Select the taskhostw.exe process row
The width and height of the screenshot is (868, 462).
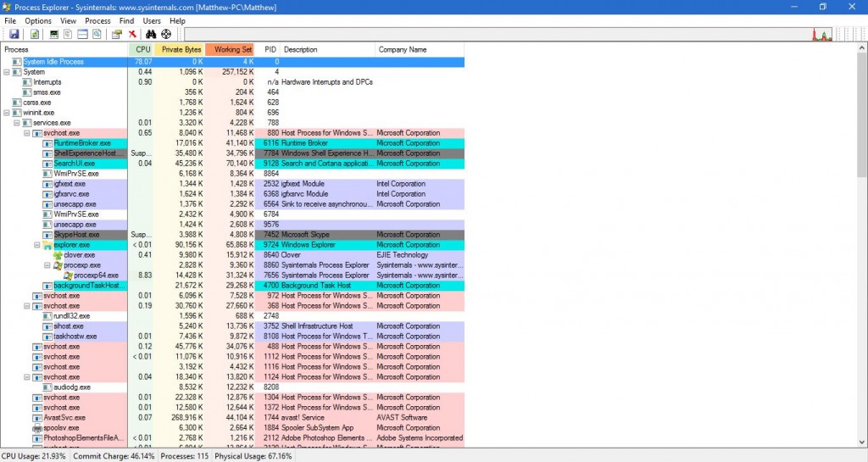[232, 337]
